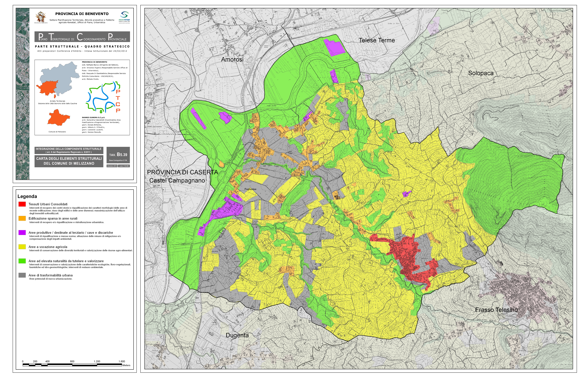Pick the green elevata naturalità legend swatch
Viewport: 588px width, 378px height.
click(x=22, y=261)
